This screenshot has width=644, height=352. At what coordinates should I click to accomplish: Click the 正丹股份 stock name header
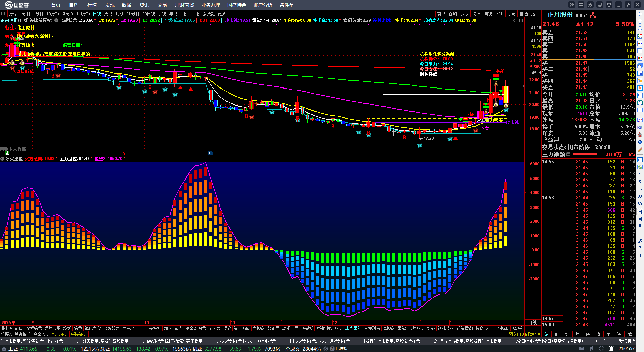[560, 15]
